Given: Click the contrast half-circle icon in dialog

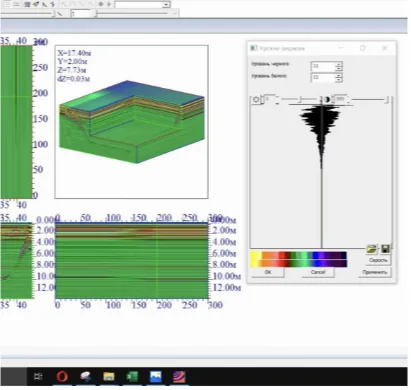Looking at the screenshot, I should pos(327,99).
